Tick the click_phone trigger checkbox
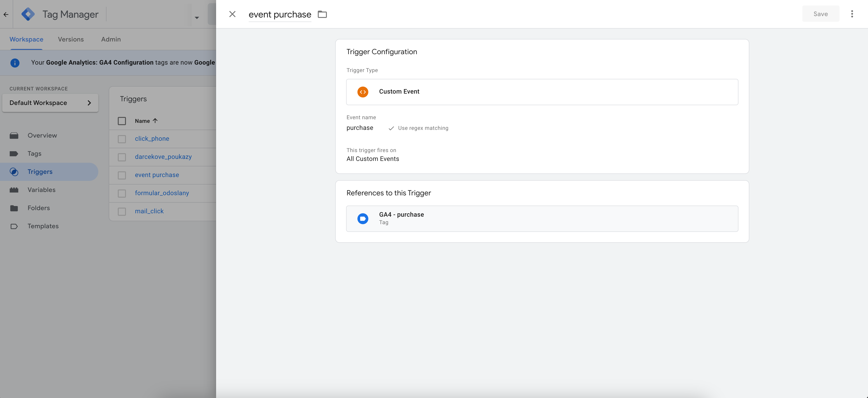This screenshot has height=398, width=868. point(122,139)
